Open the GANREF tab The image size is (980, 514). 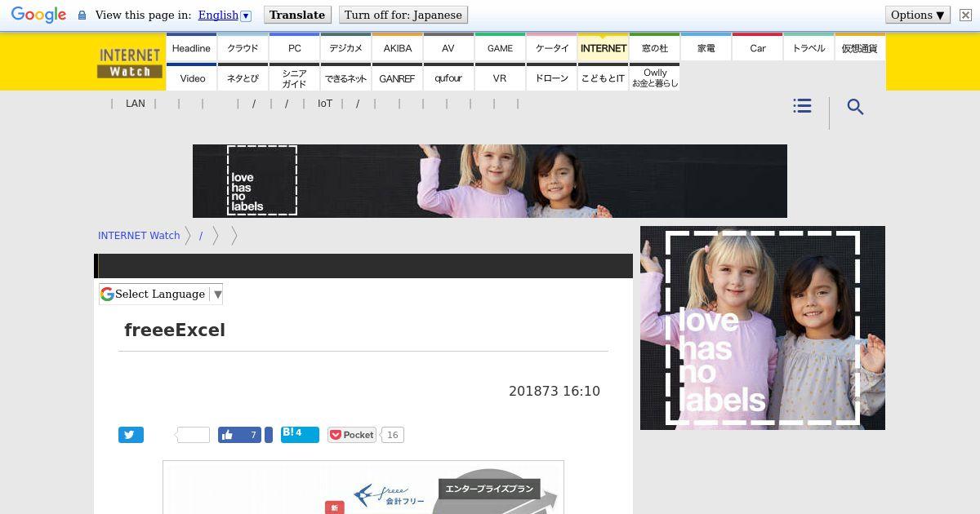[397, 78]
